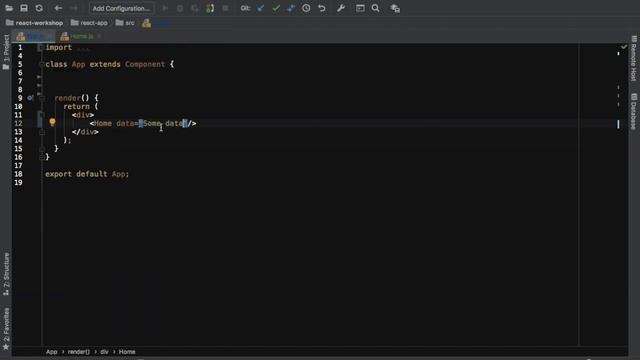The width and height of the screenshot is (640, 360).
Task: Click Git update project blue arrow
Action: pos(260,8)
